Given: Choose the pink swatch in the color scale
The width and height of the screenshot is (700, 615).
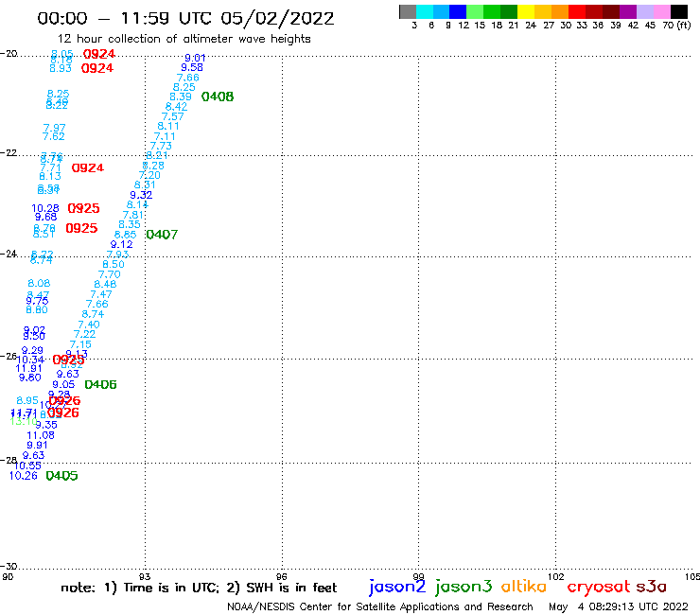Looking at the screenshot, I should point(661,11).
